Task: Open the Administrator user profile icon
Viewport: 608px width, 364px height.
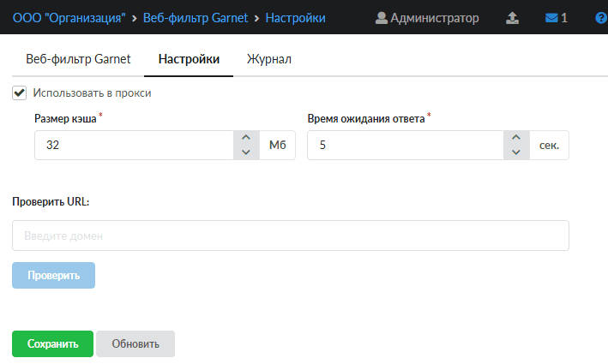Action: [381, 18]
